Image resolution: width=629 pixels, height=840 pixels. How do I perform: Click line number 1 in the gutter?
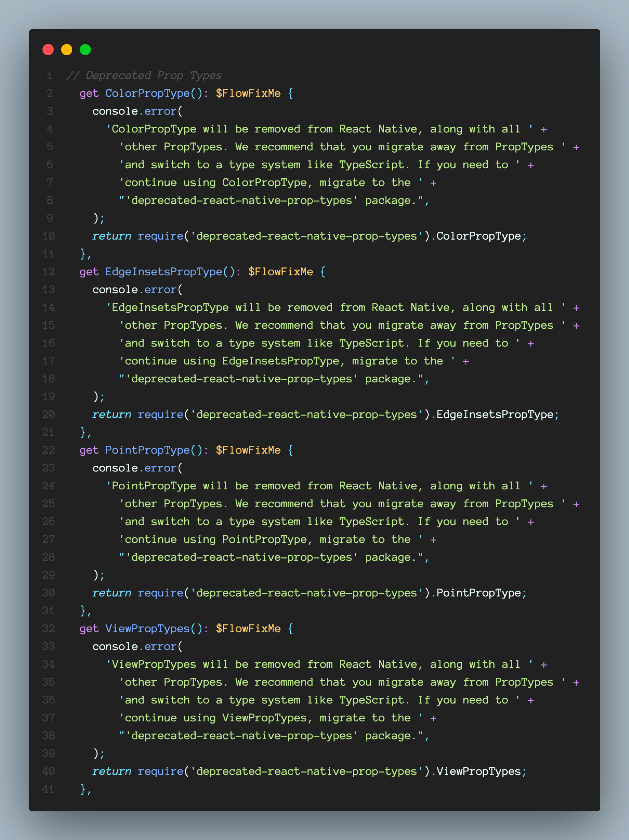pyautogui.click(x=49, y=75)
